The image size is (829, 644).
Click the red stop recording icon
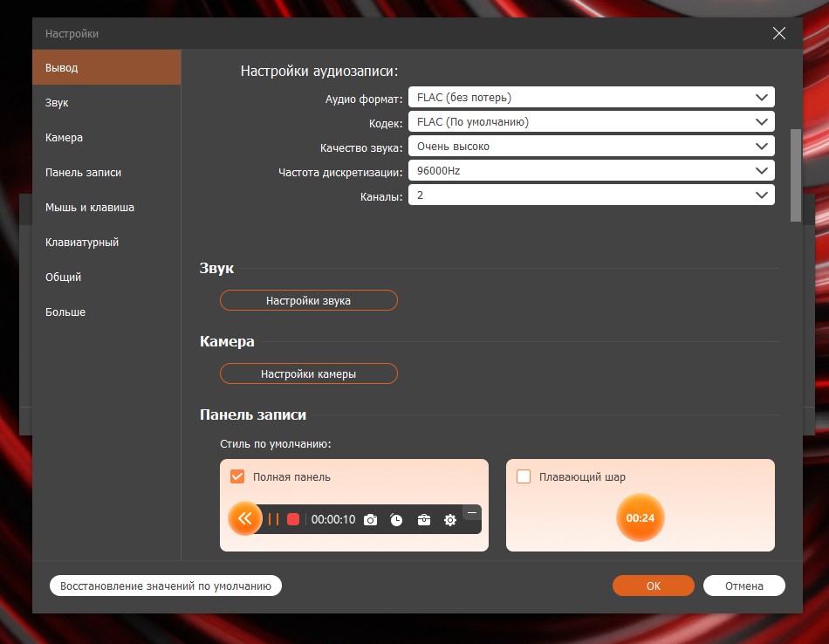tap(293, 519)
